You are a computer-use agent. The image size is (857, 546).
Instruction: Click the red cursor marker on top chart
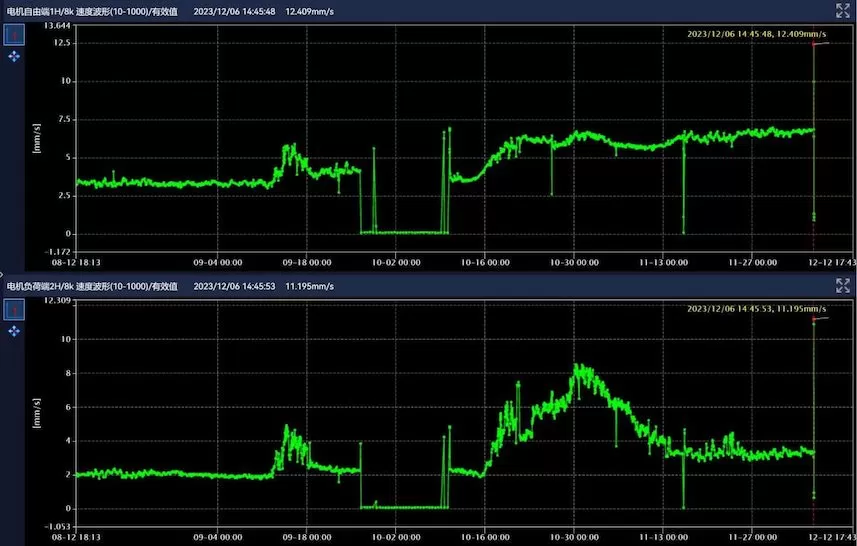819,44
